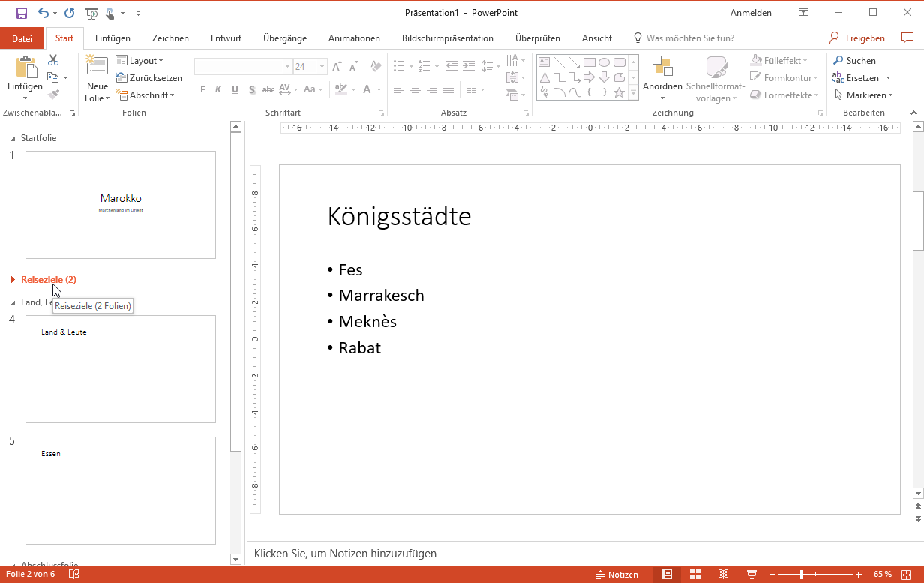Toggle underline formatting button

[235, 89]
